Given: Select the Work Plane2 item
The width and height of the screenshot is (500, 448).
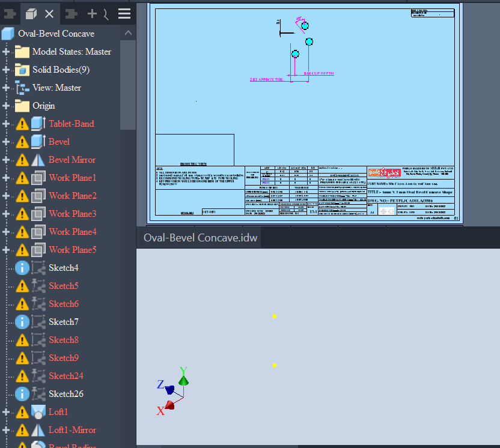Looking at the screenshot, I should pyautogui.click(x=72, y=196).
